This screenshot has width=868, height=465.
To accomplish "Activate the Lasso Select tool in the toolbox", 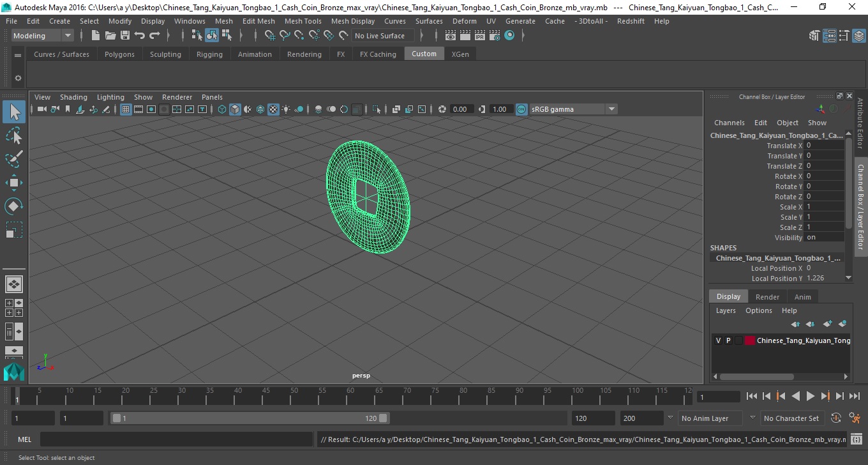I will 14,135.
